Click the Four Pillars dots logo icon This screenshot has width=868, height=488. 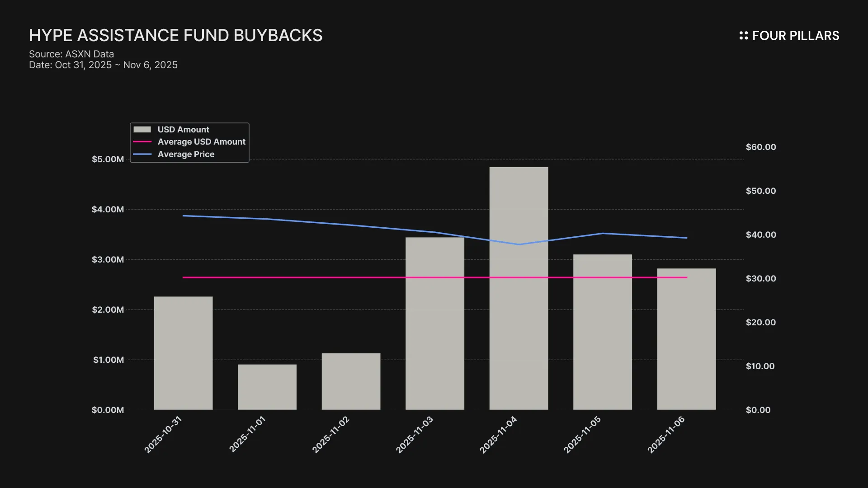(x=743, y=36)
